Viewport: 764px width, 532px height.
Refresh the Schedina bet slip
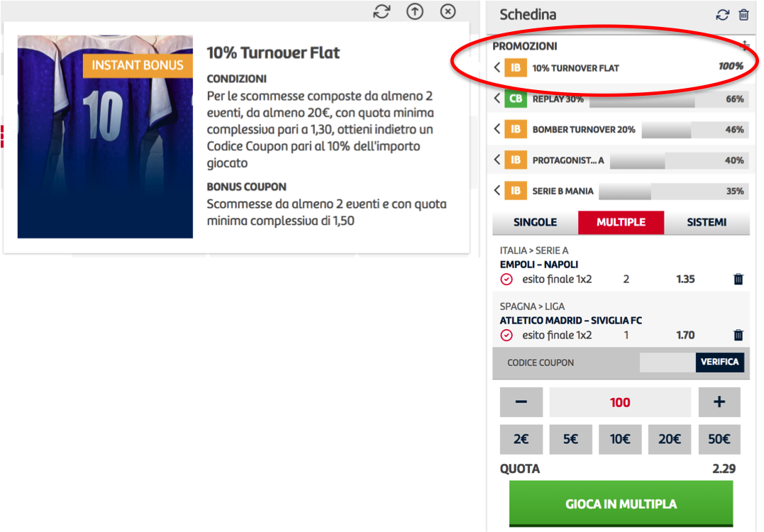click(723, 15)
